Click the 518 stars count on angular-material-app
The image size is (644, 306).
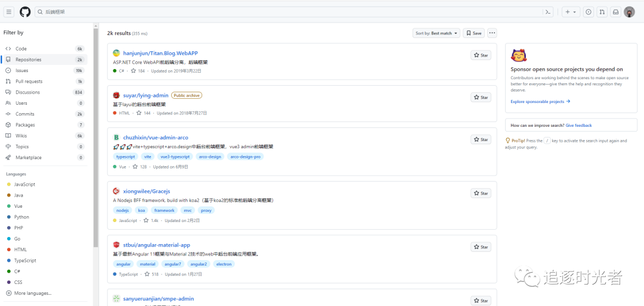pyautogui.click(x=151, y=274)
